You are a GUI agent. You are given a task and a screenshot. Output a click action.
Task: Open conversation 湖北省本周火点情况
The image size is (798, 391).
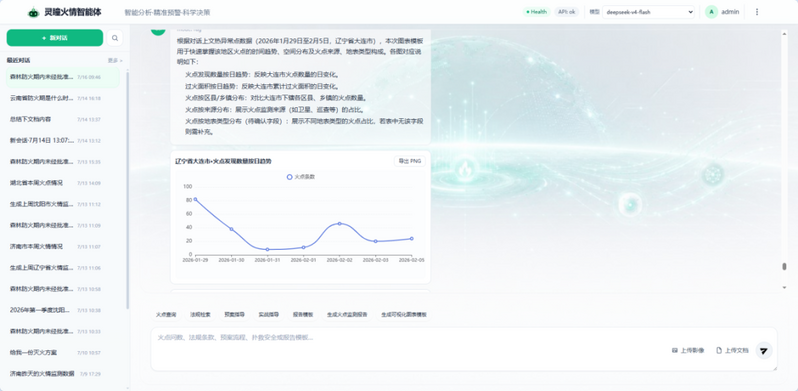63,183
